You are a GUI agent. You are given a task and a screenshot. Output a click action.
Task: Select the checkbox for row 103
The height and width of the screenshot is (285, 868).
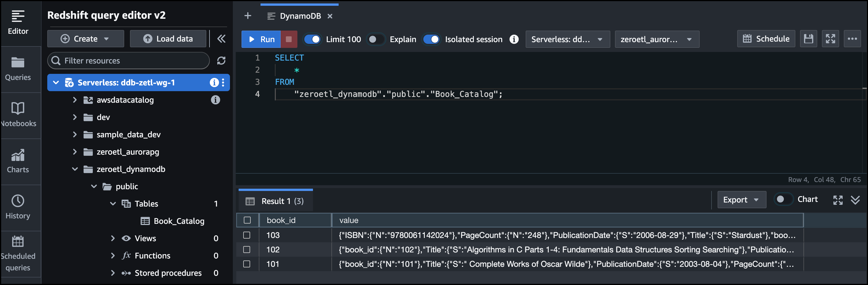247,235
